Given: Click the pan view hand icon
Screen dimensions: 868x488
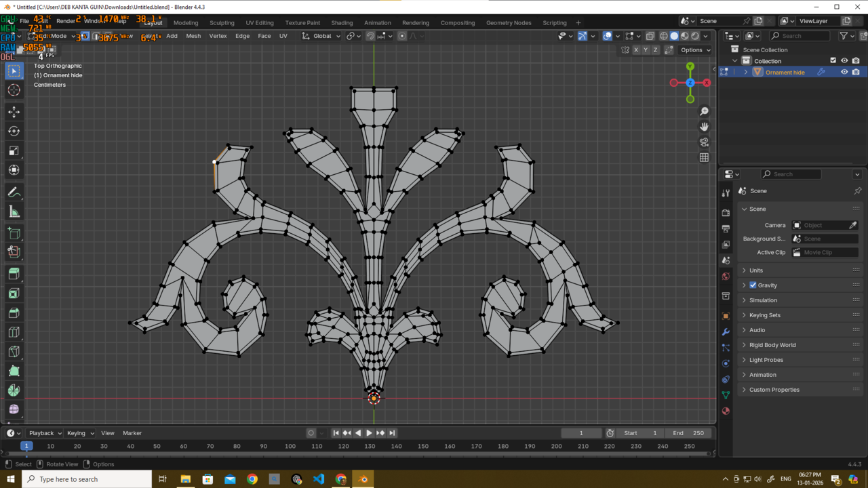Looking at the screenshot, I should 704,127.
